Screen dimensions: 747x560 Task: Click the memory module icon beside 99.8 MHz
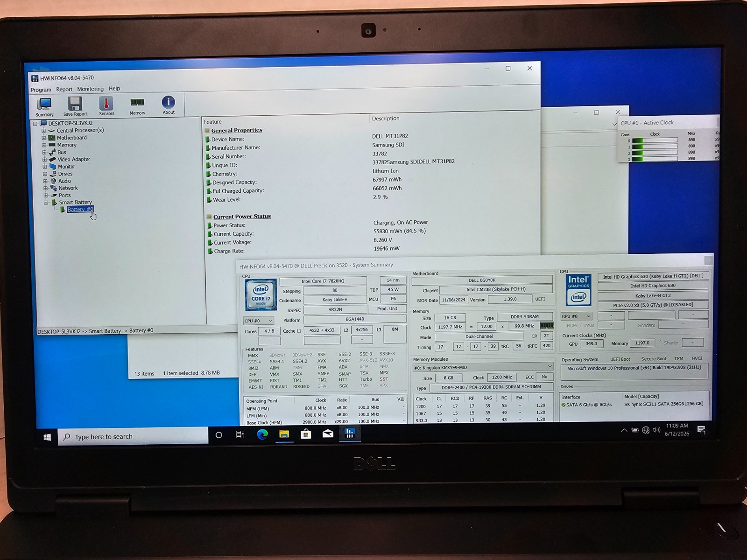(547, 326)
